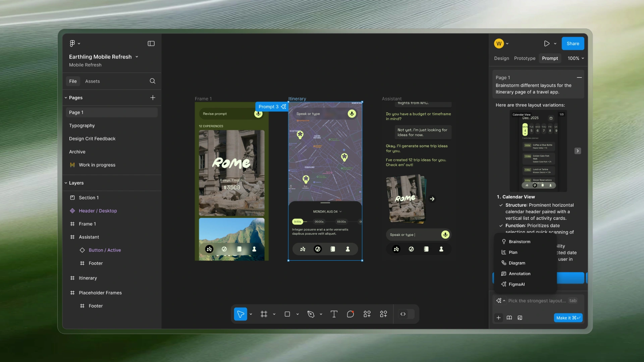Viewport: 644px width, 362px height.
Task: Click the Make it button
Action: point(568,318)
